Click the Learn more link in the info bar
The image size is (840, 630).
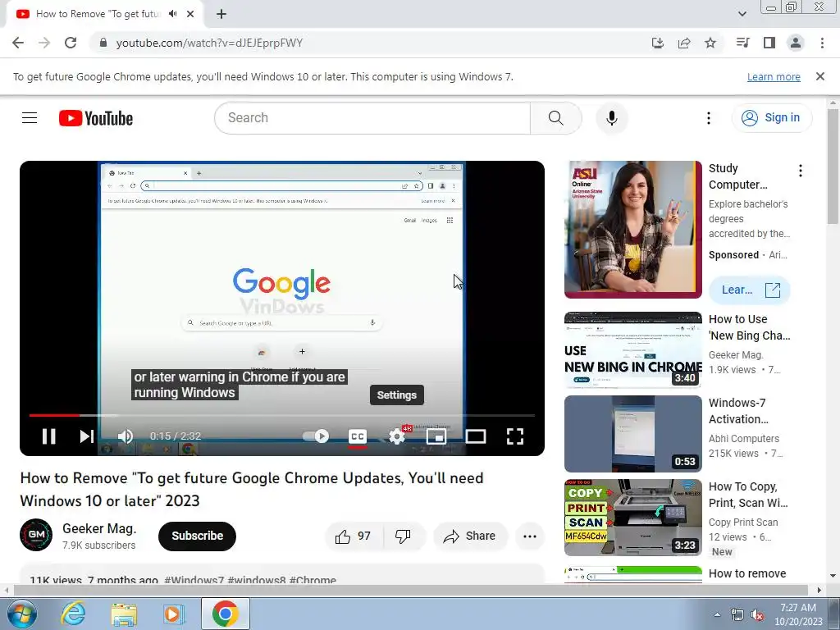point(774,76)
